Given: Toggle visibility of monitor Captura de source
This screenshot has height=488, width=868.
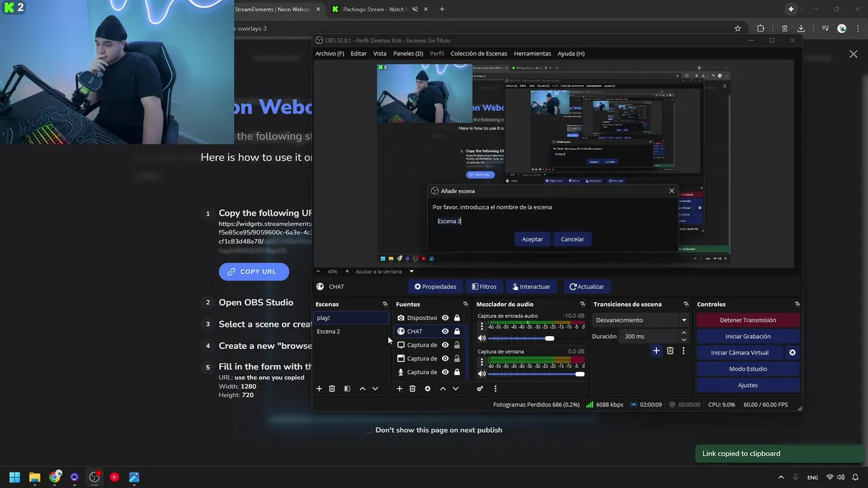Looking at the screenshot, I should tap(446, 345).
